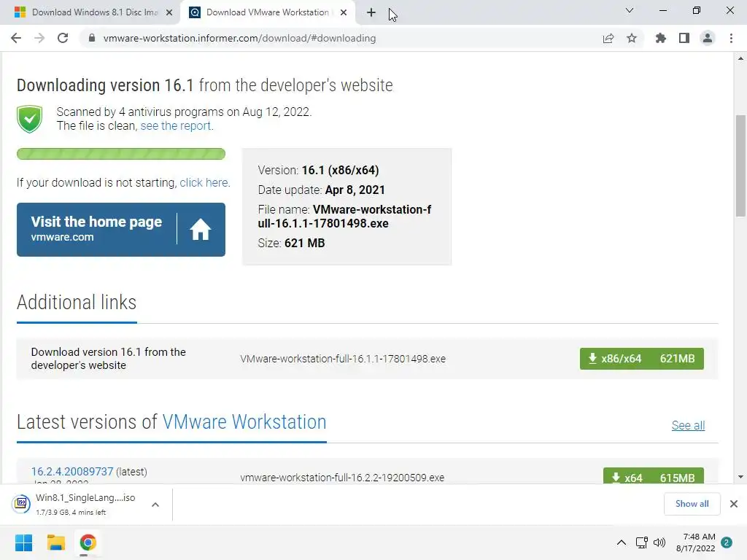The height and width of the screenshot is (560, 747).
Task: Close the Download Windows 8.1 Disc Image tab
Action: point(169,13)
